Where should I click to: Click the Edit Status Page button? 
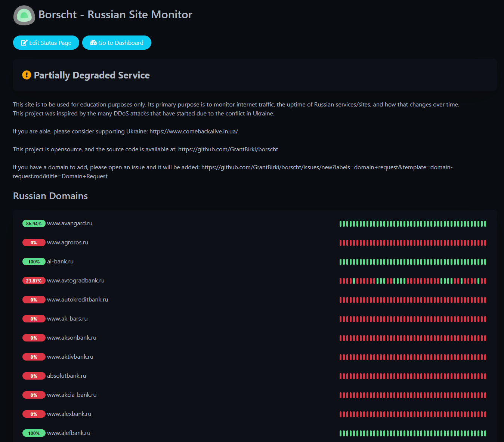[x=46, y=43]
